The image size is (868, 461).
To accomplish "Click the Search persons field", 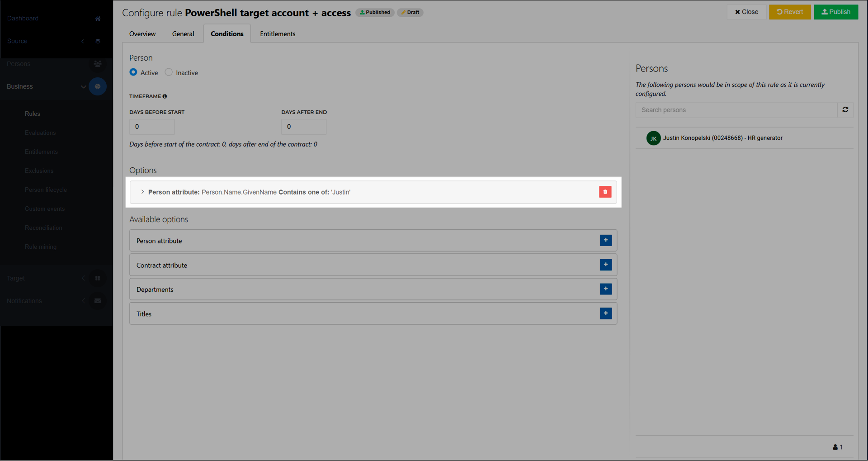I will point(736,110).
